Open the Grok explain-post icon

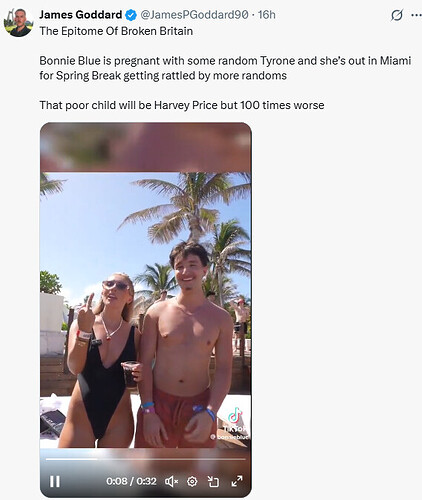point(397,15)
